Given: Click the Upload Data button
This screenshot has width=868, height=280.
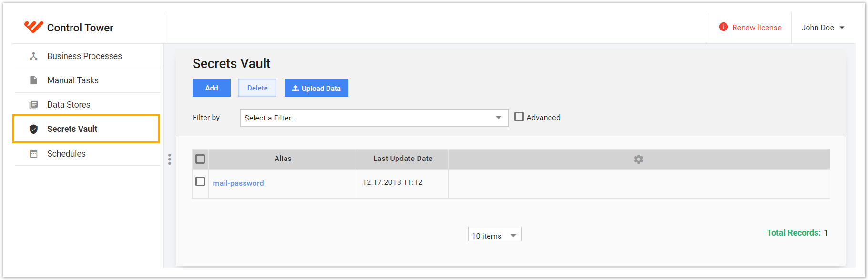Looking at the screenshot, I should (x=317, y=88).
